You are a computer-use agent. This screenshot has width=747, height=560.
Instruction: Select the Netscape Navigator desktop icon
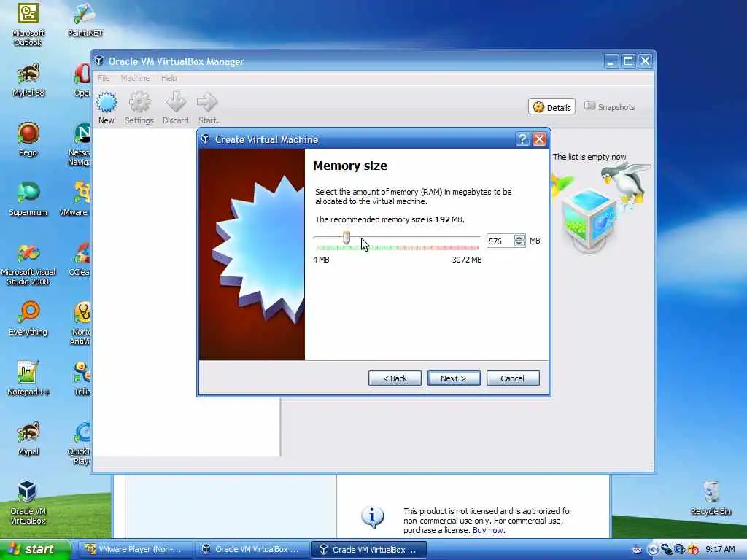pyautogui.click(x=80, y=144)
